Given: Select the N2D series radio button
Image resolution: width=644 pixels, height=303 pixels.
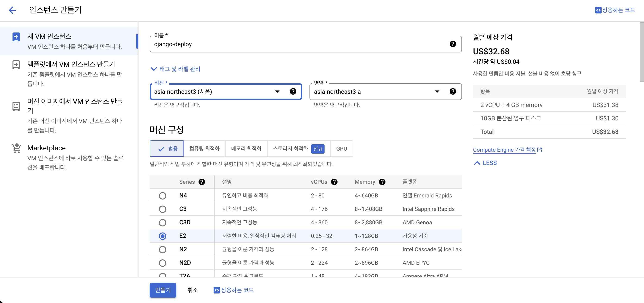Looking at the screenshot, I should (x=162, y=263).
